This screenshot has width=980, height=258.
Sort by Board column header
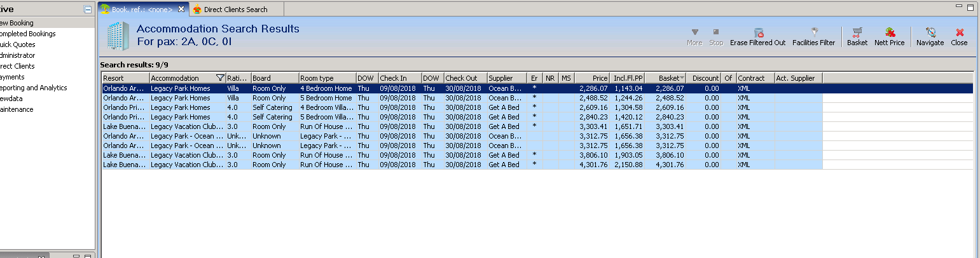pyautogui.click(x=275, y=78)
